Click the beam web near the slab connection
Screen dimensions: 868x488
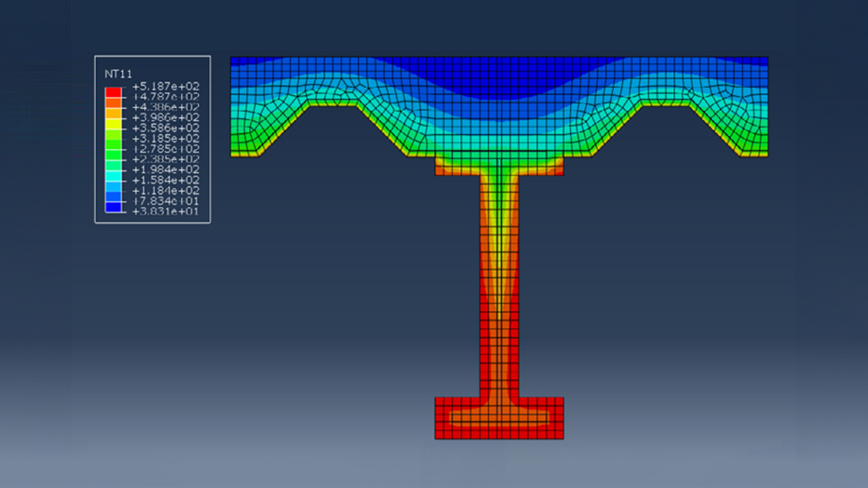pyautogui.click(x=499, y=186)
